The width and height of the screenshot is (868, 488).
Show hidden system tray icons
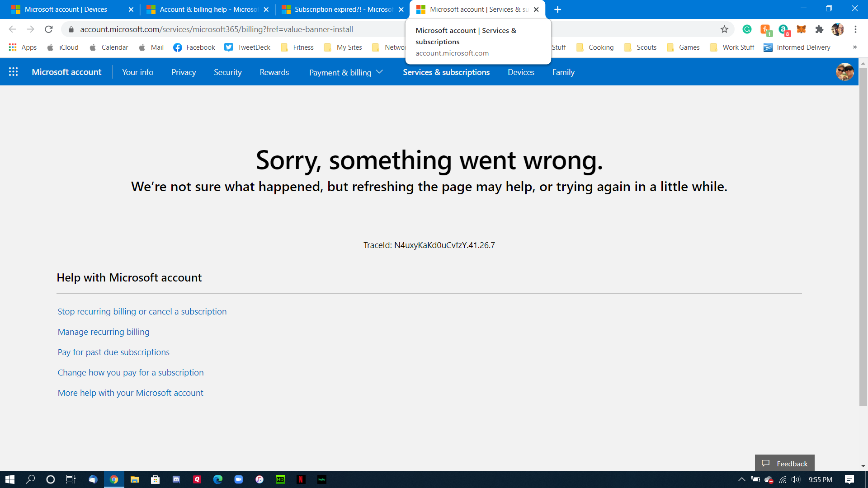(x=741, y=479)
